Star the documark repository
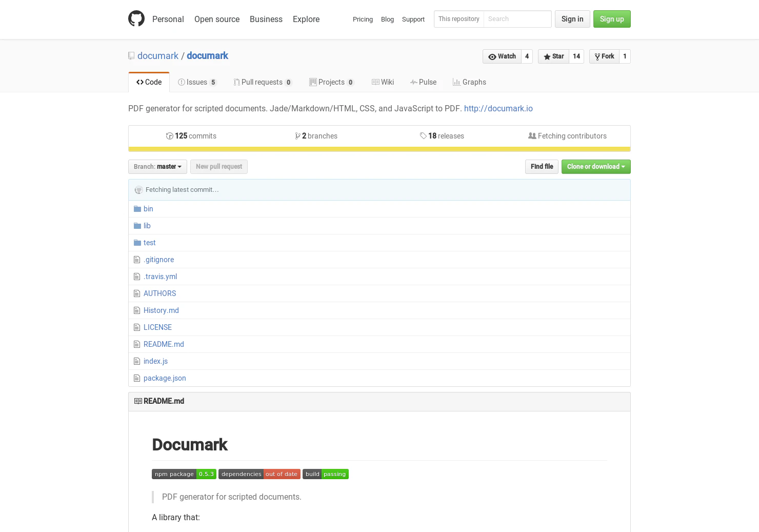 click(x=553, y=56)
